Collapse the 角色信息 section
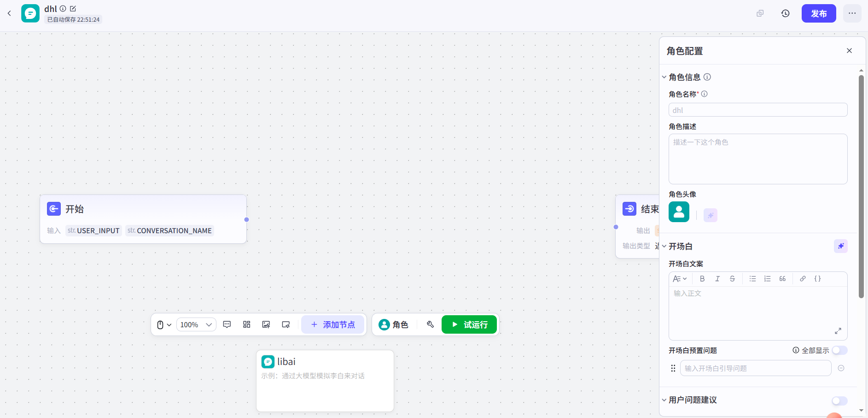The image size is (868, 418). pyautogui.click(x=664, y=77)
